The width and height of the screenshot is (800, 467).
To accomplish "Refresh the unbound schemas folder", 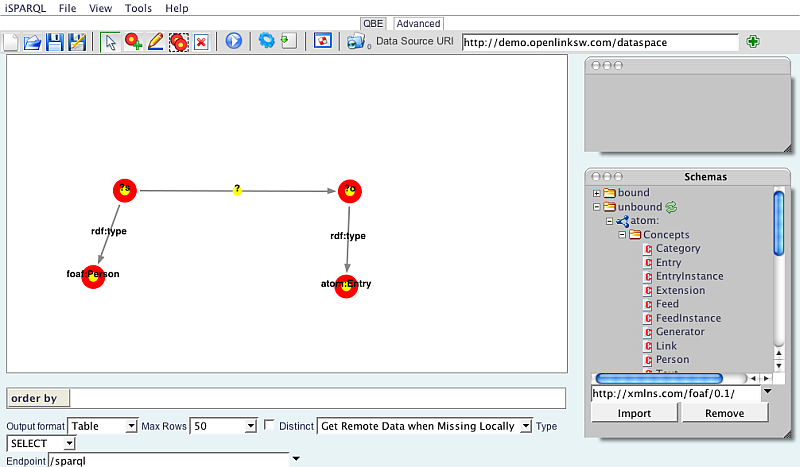I will click(671, 207).
